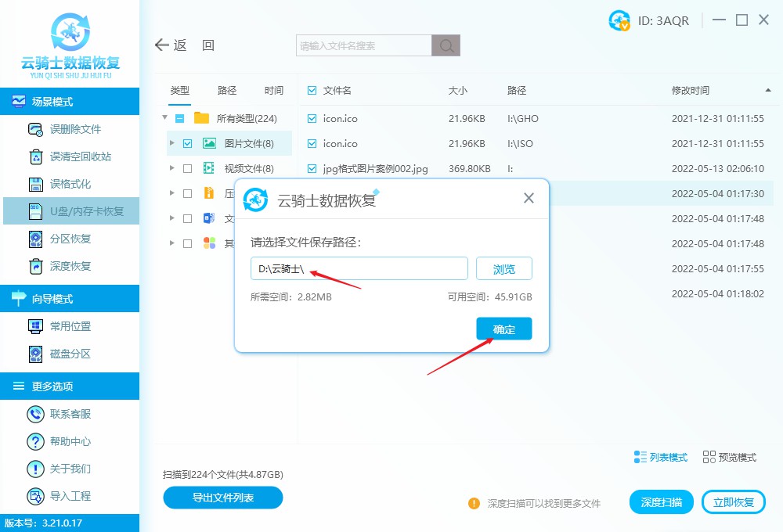Image resolution: width=783 pixels, height=532 pixels.
Task: Switch to the 时间 tab
Action: point(273,90)
